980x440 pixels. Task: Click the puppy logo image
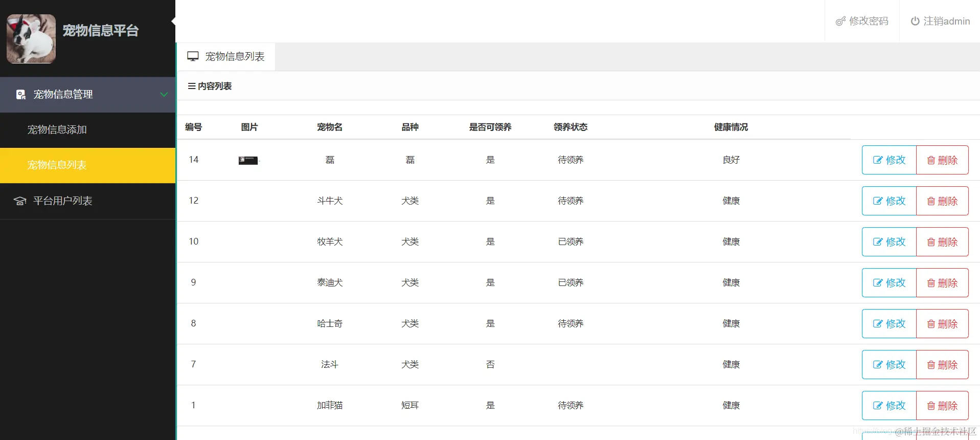31,39
